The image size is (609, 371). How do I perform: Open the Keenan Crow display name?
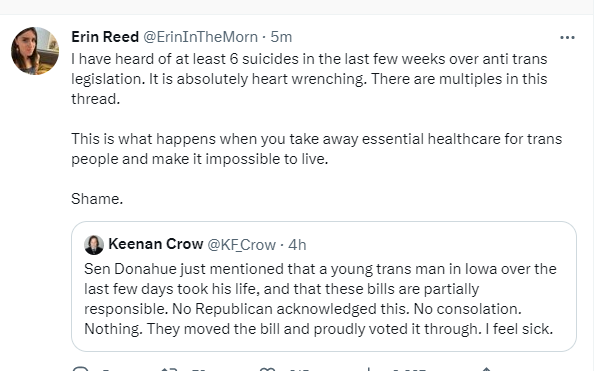(x=156, y=244)
